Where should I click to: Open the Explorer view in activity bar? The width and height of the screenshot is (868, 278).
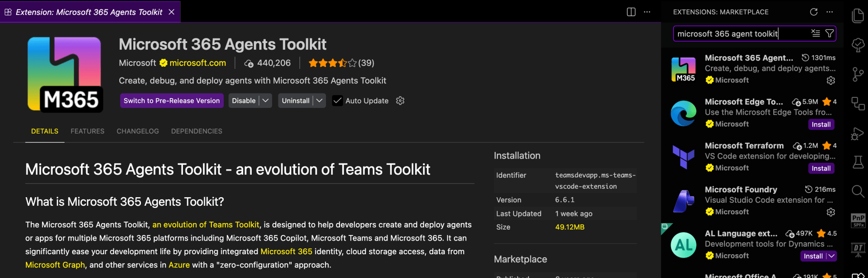coord(858,16)
